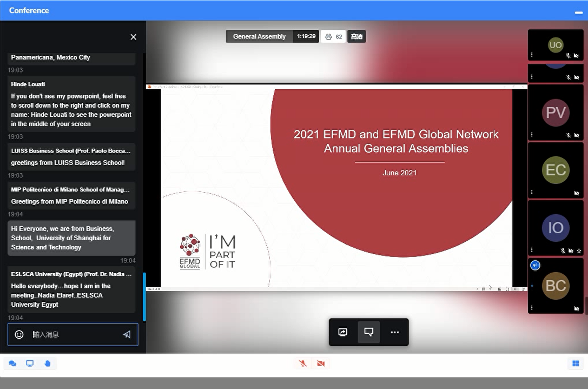Select the General Assembly room label

pos(259,37)
